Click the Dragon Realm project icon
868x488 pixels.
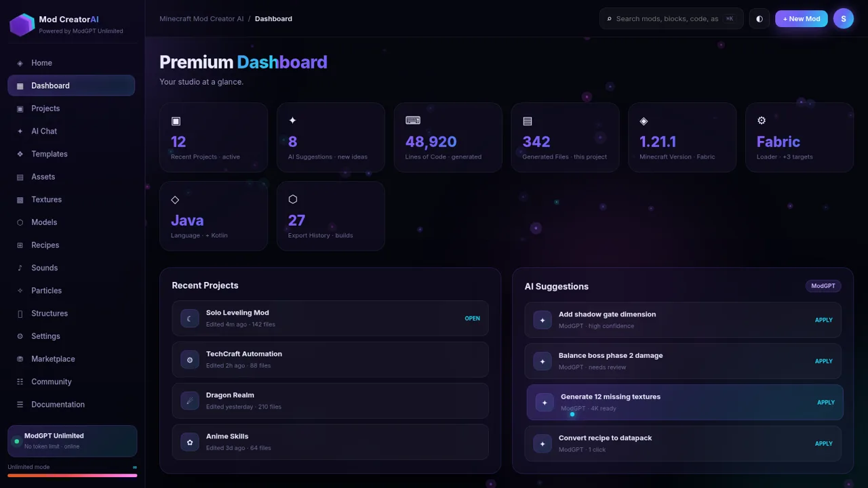(190, 401)
